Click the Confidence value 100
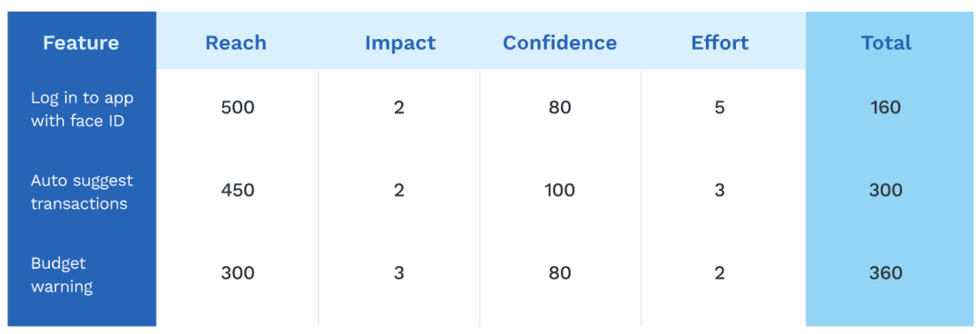This screenshot has width=980, height=334. point(559,190)
